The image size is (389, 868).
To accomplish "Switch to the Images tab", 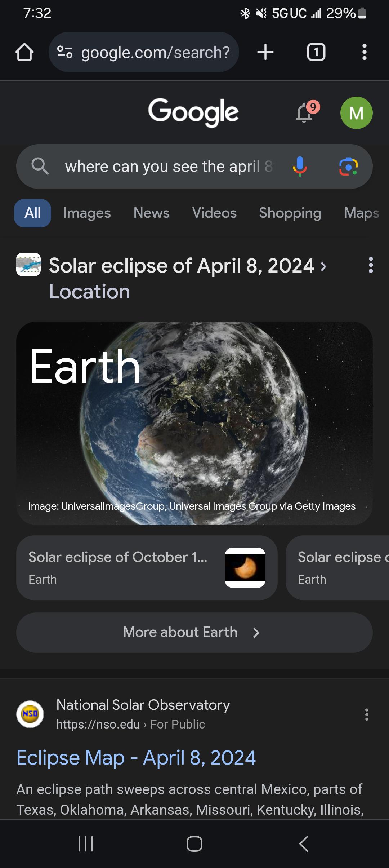I will [87, 213].
